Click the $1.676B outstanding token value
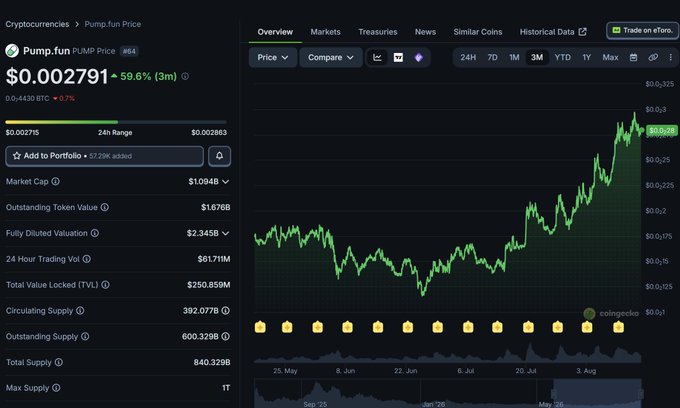The image size is (680, 408). point(216,207)
